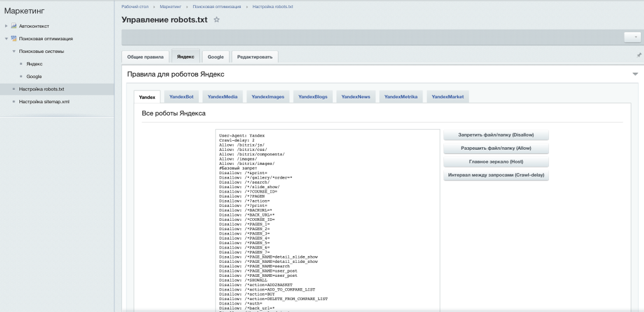Open Настройка sitemap.xml in sidebar

(x=45, y=102)
